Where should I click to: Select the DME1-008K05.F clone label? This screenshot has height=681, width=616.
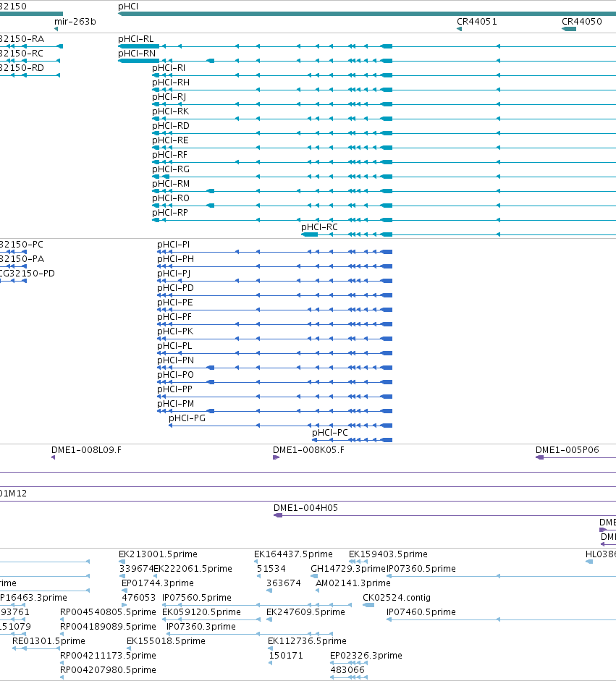click(x=308, y=450)
